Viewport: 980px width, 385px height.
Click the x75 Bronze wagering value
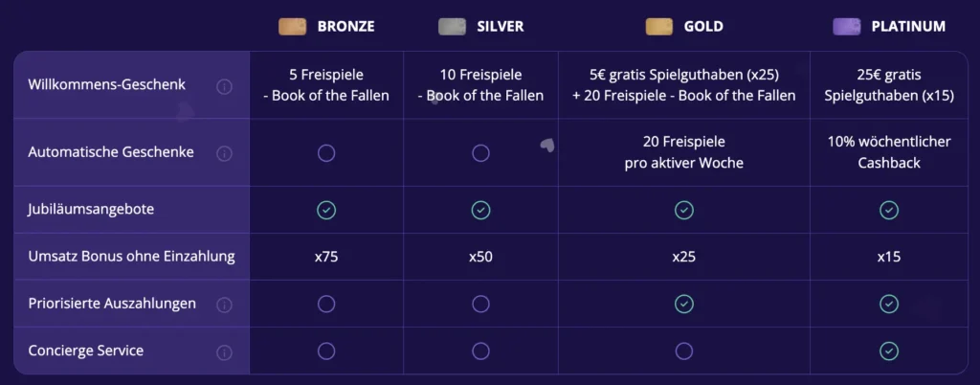click(326, 257)
